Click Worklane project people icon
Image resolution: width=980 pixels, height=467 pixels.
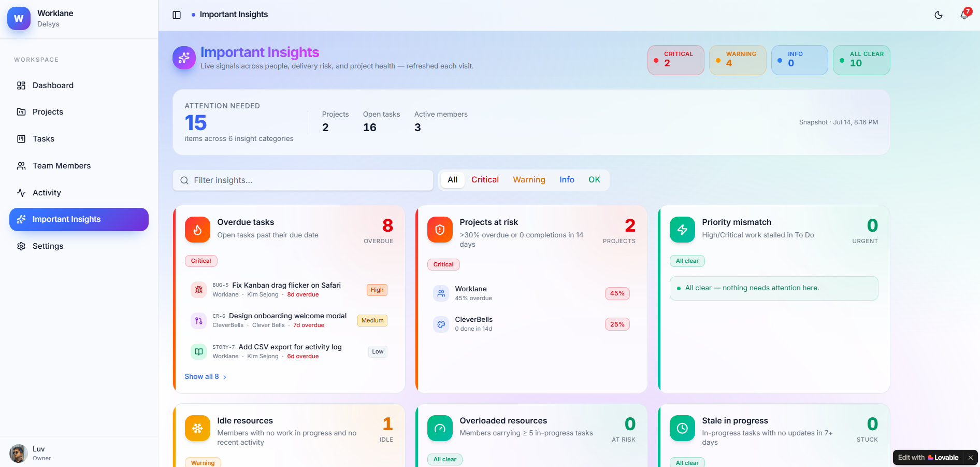441,293
